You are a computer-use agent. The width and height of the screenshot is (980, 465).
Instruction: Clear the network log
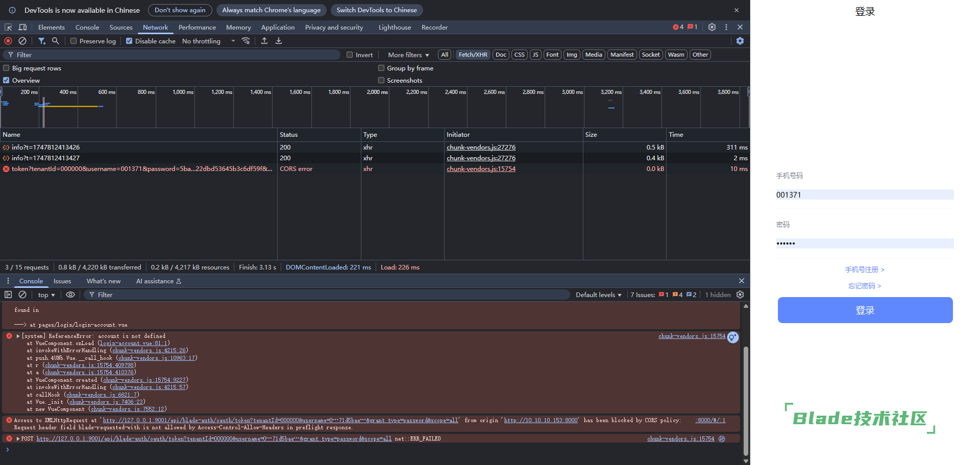click(x=22, y=41)
